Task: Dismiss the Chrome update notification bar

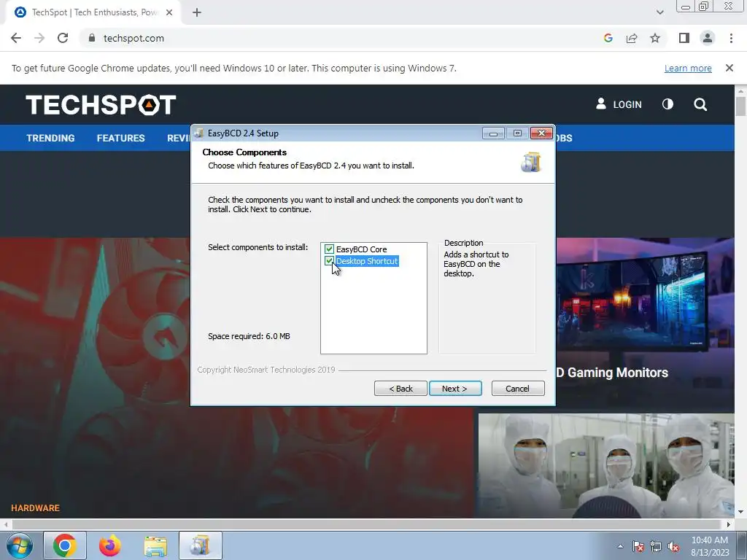Action: coord(729,68)
